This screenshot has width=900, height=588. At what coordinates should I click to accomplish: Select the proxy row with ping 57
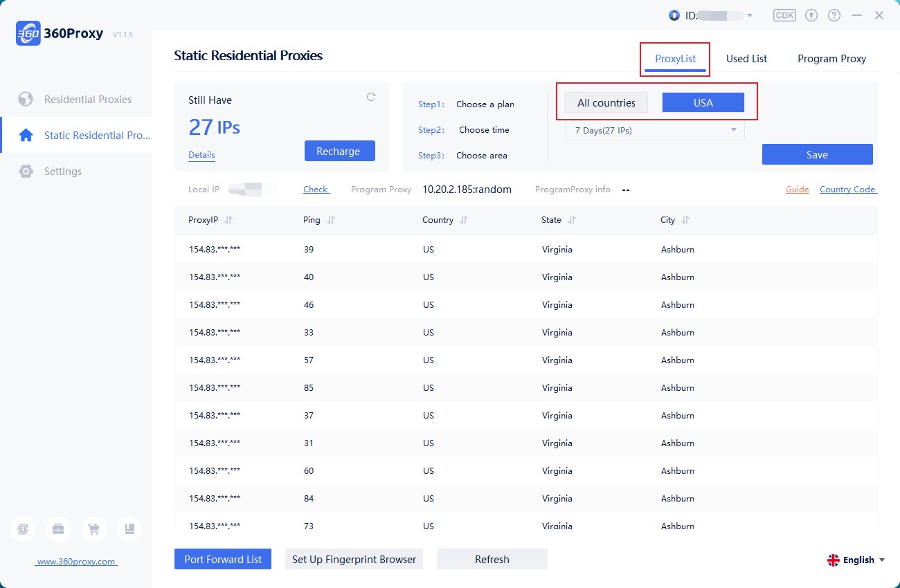(526, 360)
